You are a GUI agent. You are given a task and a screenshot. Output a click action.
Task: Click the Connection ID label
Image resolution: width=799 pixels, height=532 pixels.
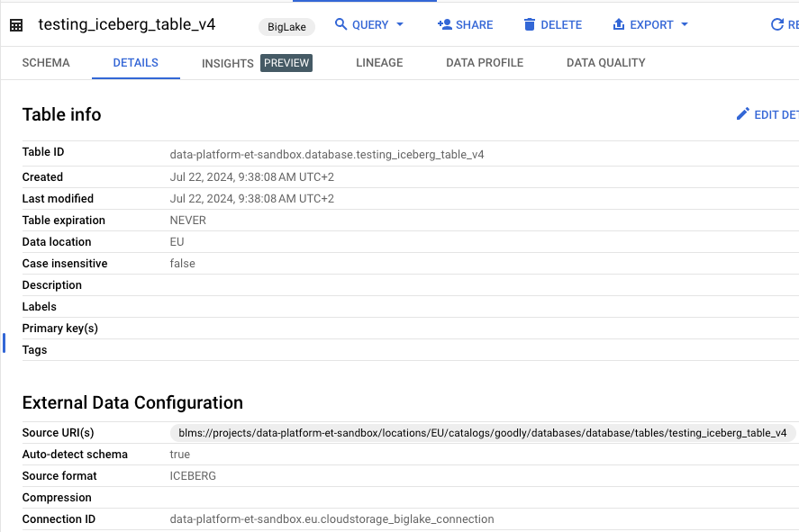59,519
